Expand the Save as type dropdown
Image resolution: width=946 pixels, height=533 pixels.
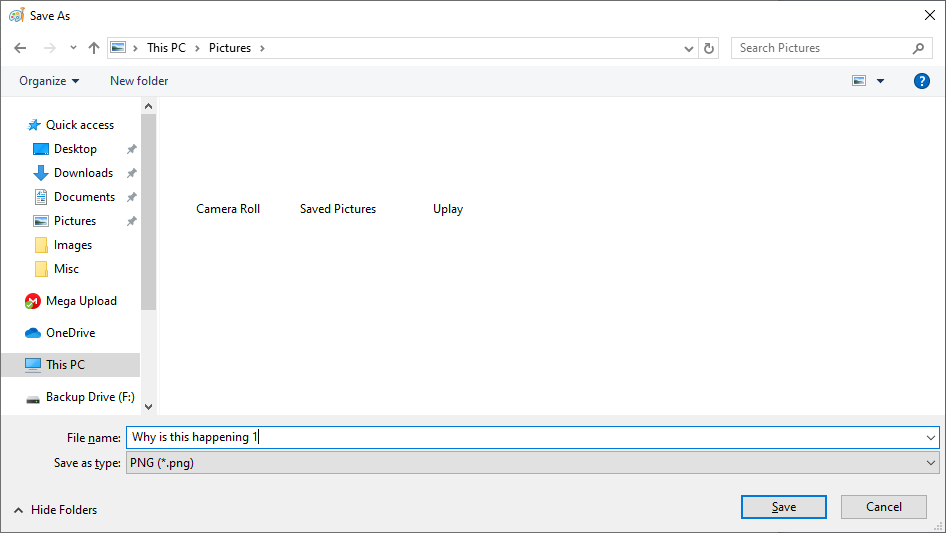931,463
